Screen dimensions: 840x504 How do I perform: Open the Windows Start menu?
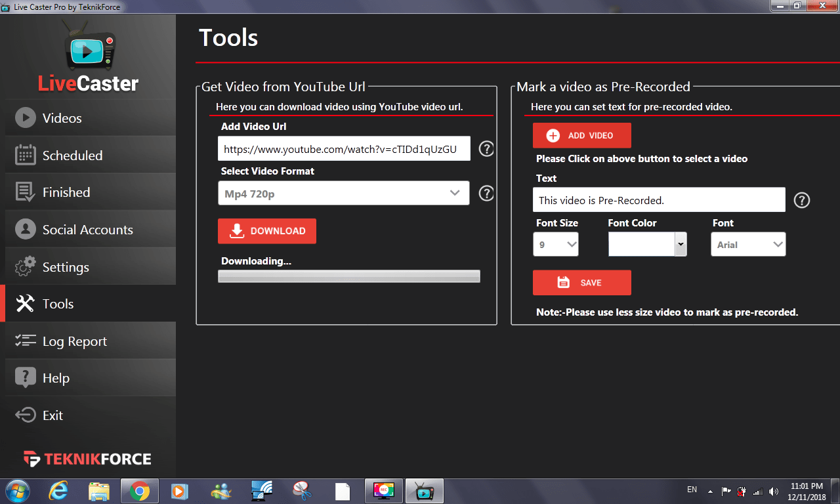(18, 491)
